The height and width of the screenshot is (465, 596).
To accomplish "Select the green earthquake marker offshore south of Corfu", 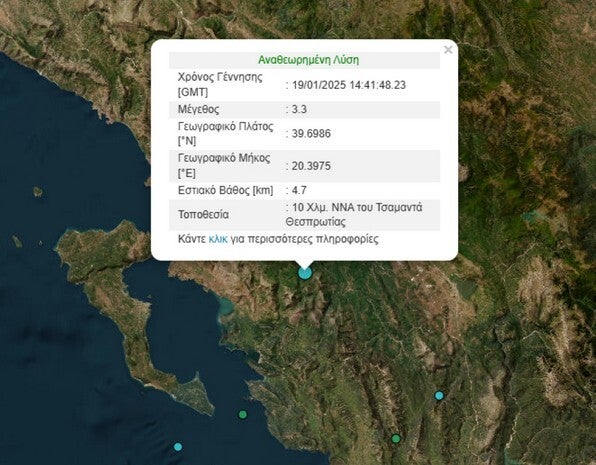I will 243,414.
